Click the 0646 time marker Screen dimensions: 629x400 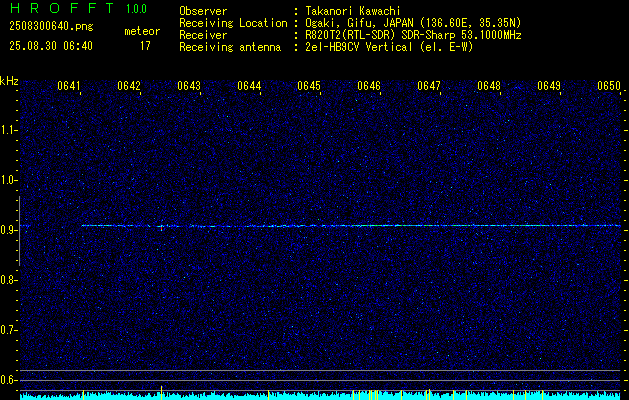(369, 86)
